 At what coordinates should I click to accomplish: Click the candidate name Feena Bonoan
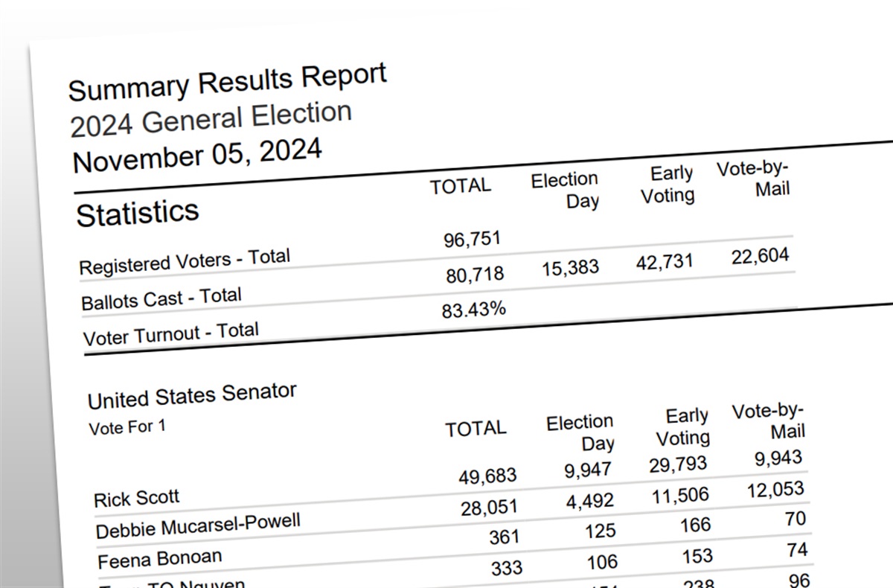click(x=159, y=557)
